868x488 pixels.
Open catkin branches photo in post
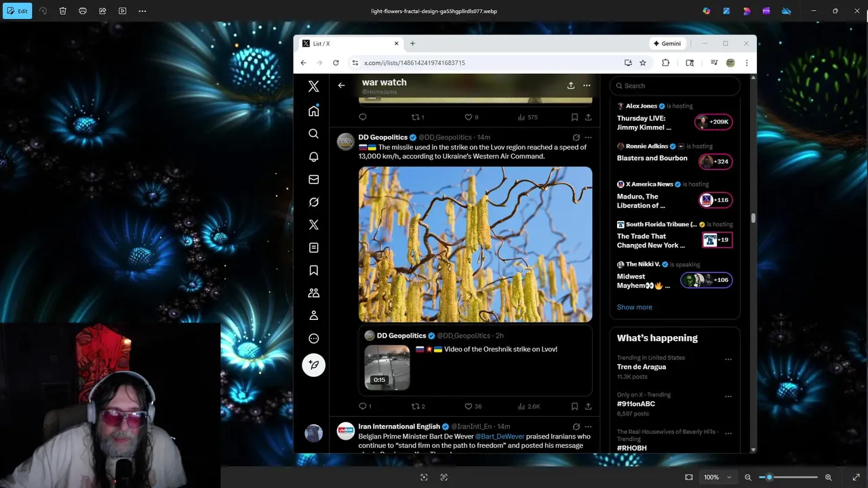475,244
